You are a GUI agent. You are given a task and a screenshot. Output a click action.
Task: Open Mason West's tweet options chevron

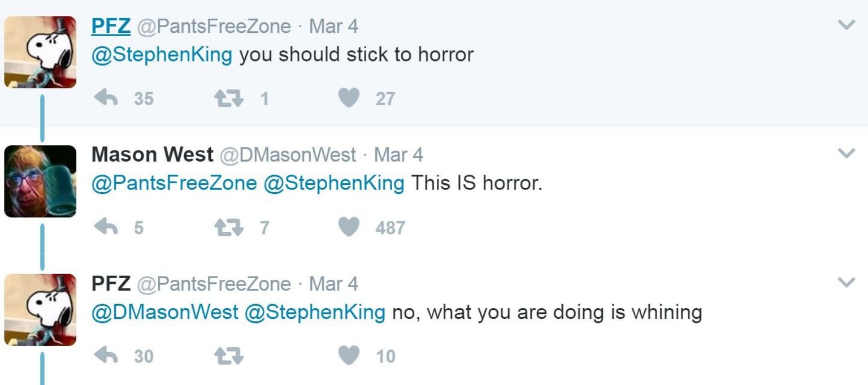coord(846,154)
